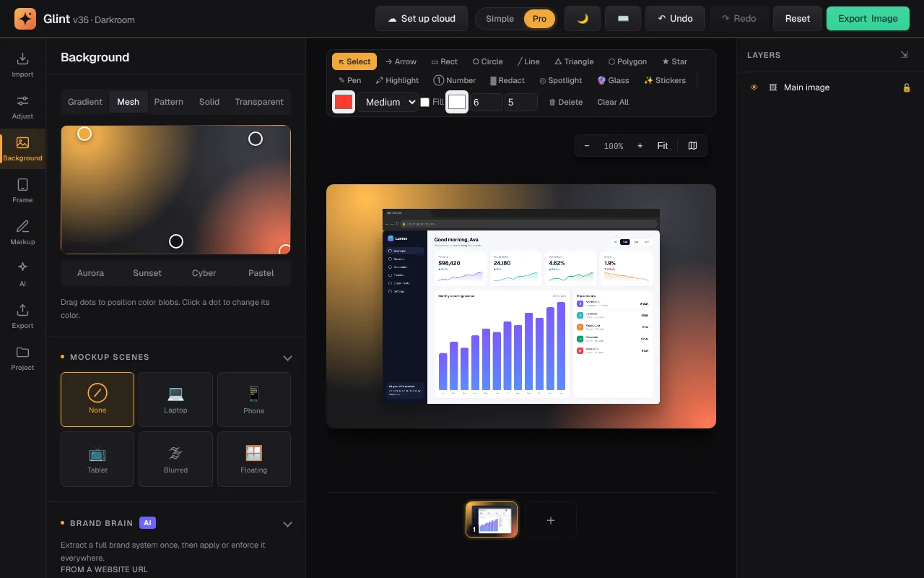
Task: Apply the Aurora mesh preset
Action: [90, 273]
